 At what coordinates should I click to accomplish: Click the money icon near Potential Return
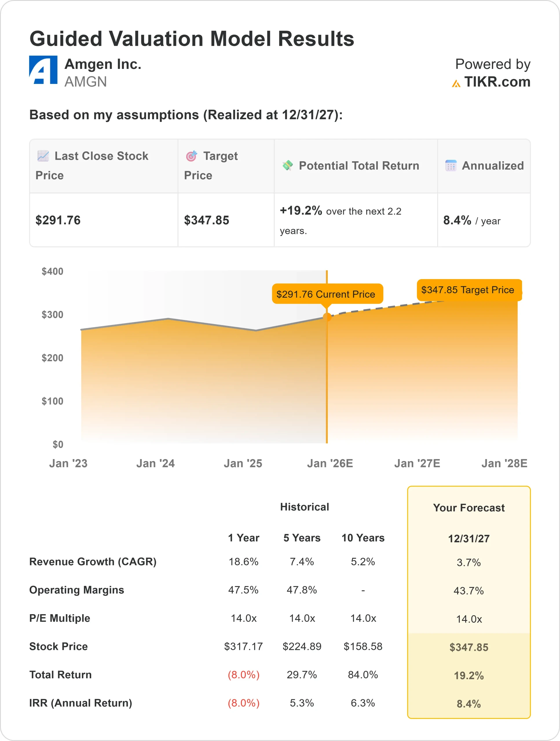[x=288, y=166]
